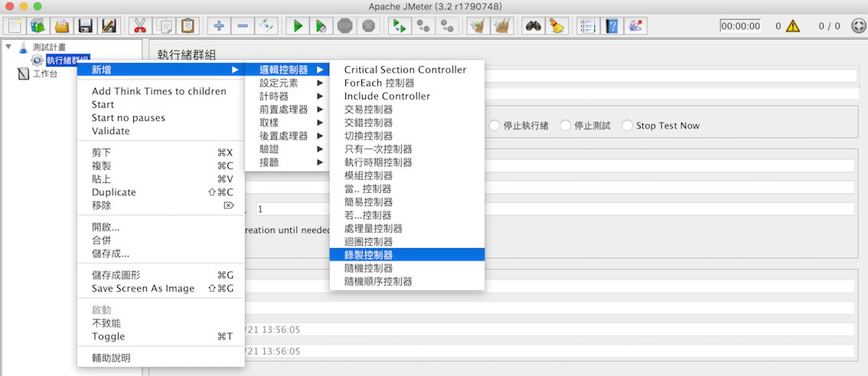Click Validate in context menu
This screenshot has height=376, width=868.
coord(161,131)
